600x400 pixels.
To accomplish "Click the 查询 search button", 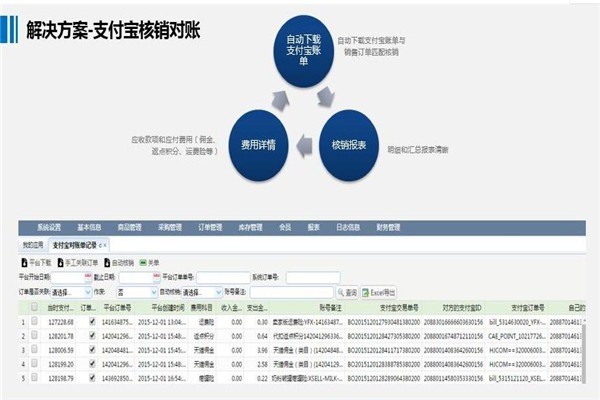I will coord(347,293).
